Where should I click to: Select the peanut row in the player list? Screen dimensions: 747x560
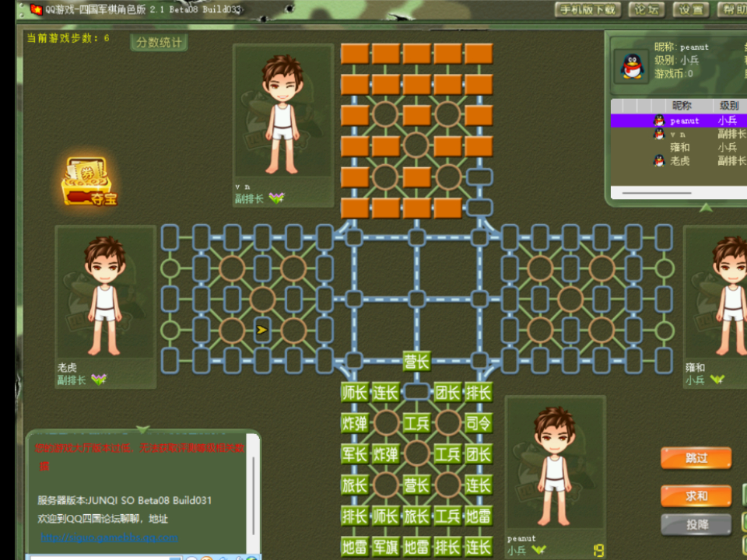click(679, 121)
